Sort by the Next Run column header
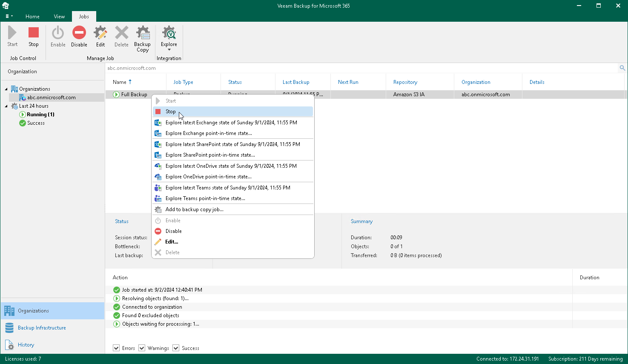Screen dimensions: 628x364 point(358,82)
